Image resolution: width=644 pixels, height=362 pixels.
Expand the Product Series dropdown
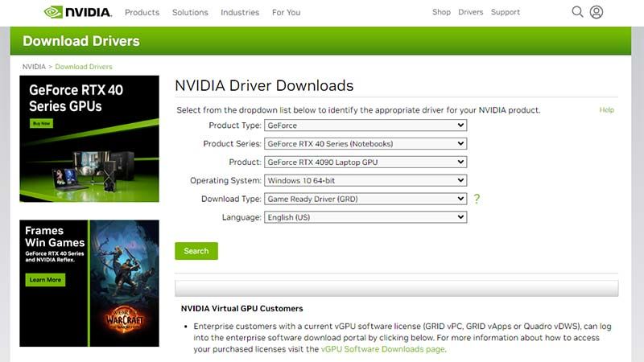[x=365, y=144]
